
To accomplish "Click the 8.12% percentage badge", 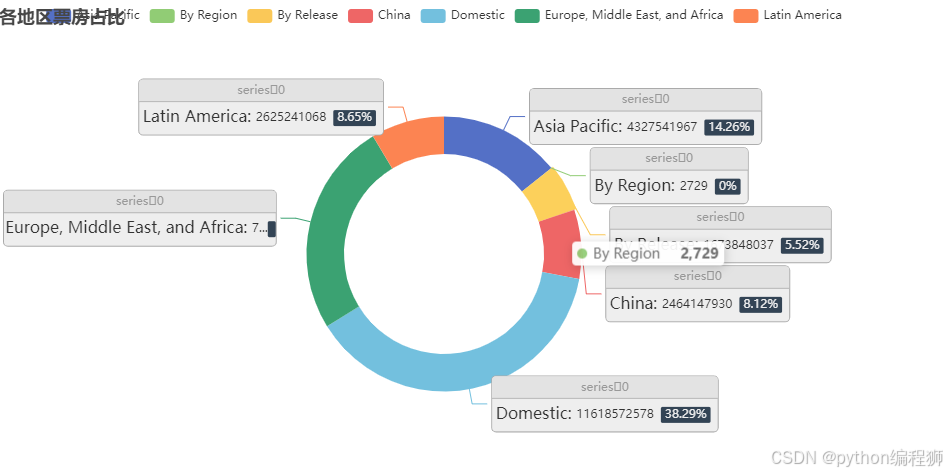I will point(760,304).
